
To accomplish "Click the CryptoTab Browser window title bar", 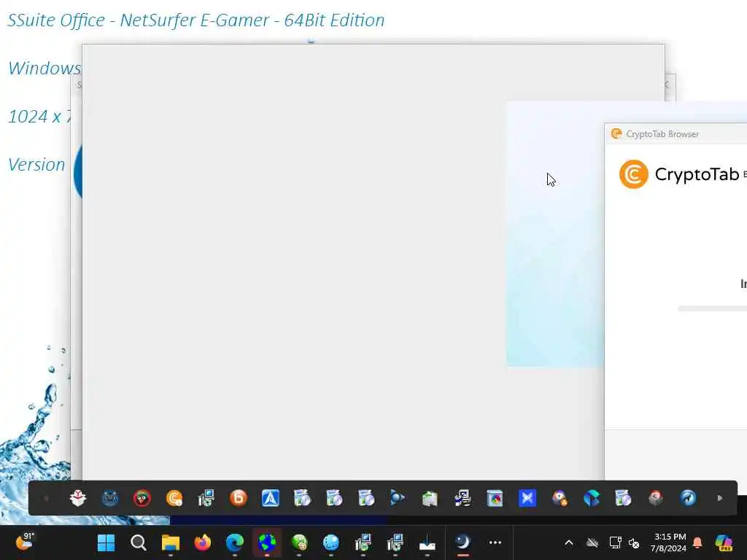I will pos(676,134).
